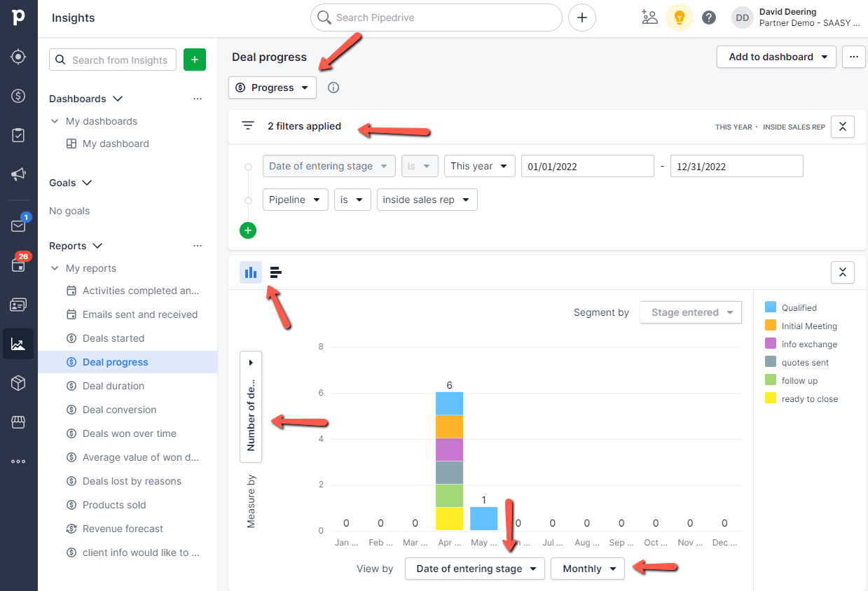Collapse the filters panel
Screen dimensions: 868x591
843,127
